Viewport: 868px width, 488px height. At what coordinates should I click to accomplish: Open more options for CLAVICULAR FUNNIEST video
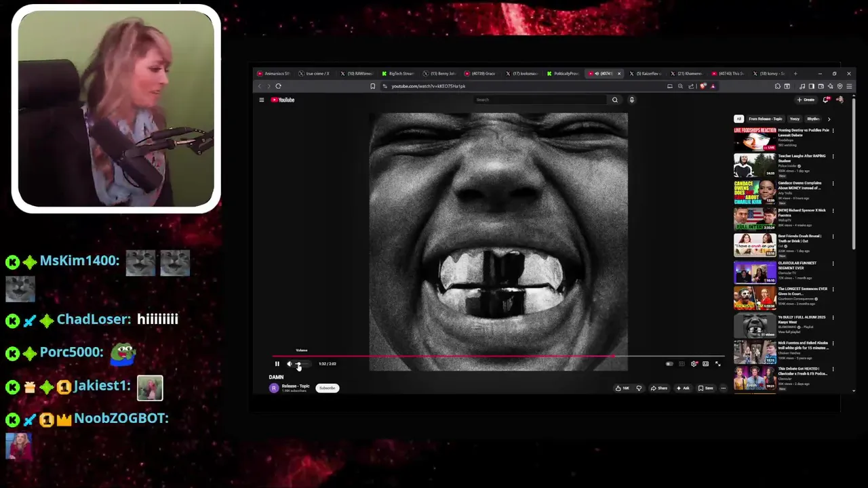pyautogui.click(x=833, y=264)
